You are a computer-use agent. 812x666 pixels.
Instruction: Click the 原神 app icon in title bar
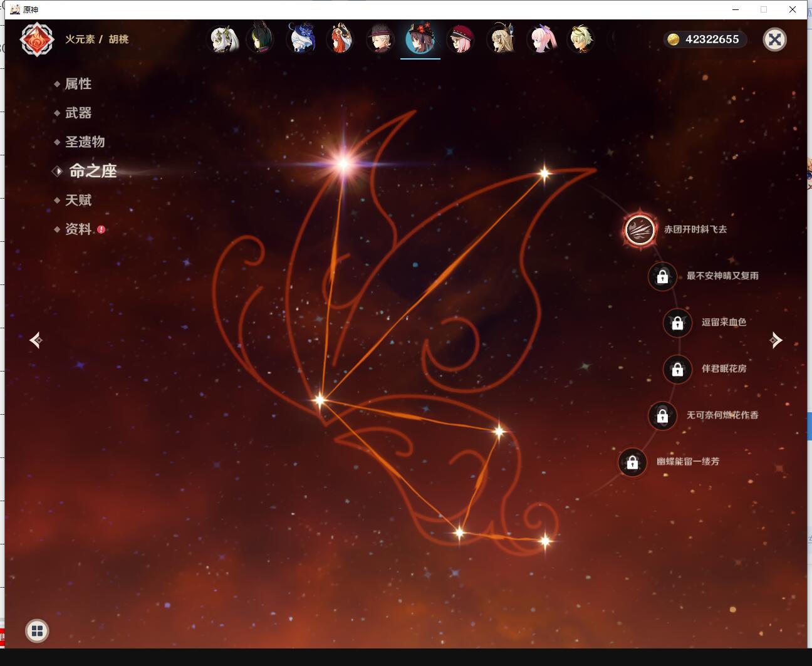pos(15,9)
